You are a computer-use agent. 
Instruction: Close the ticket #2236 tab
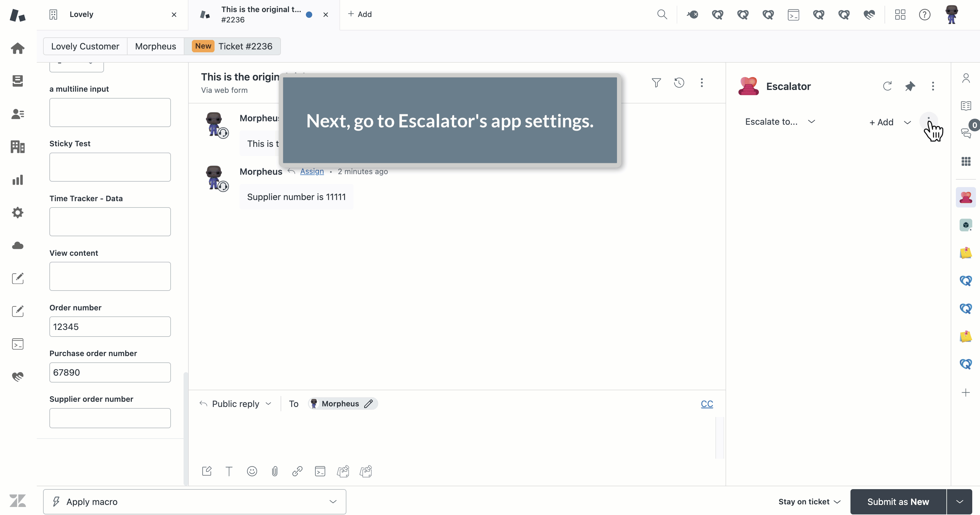click(326, 14)
